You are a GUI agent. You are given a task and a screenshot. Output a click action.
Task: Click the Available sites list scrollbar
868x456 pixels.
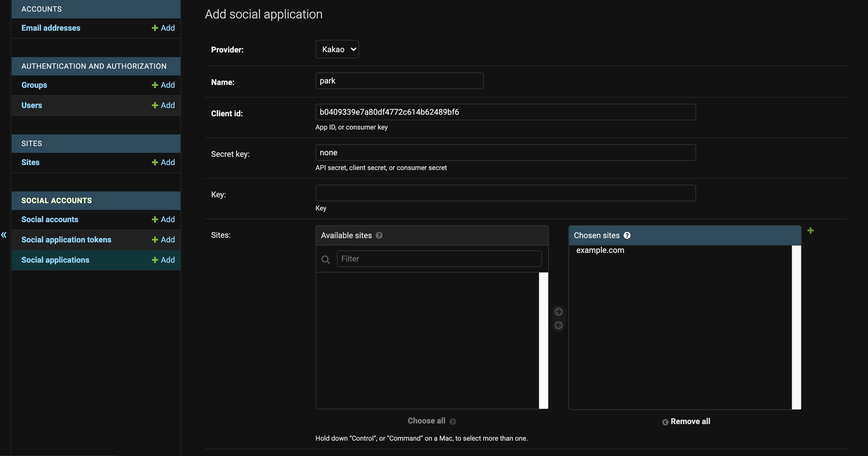543,340
